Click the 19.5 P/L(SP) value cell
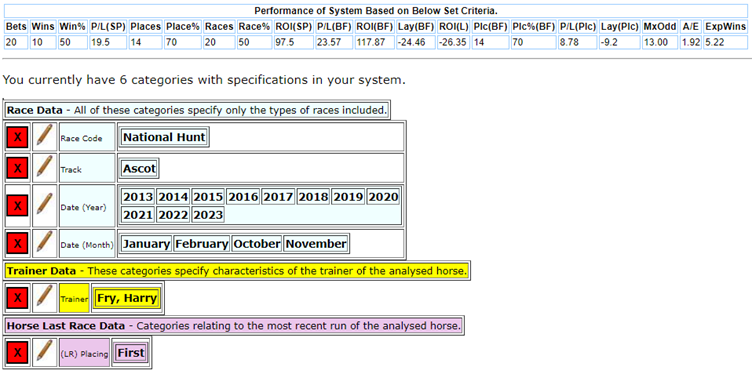 click(x=108, y=42)
